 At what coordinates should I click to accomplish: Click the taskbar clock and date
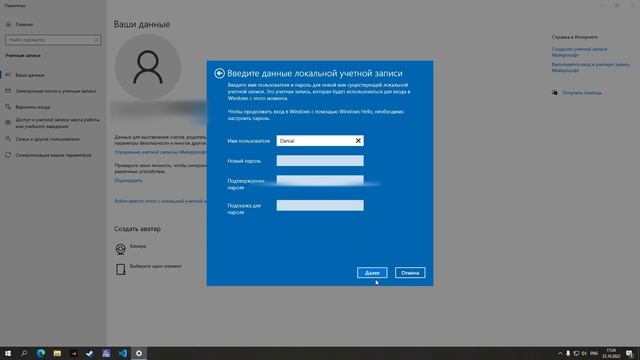pyautogui.click(x=611, y=353)
